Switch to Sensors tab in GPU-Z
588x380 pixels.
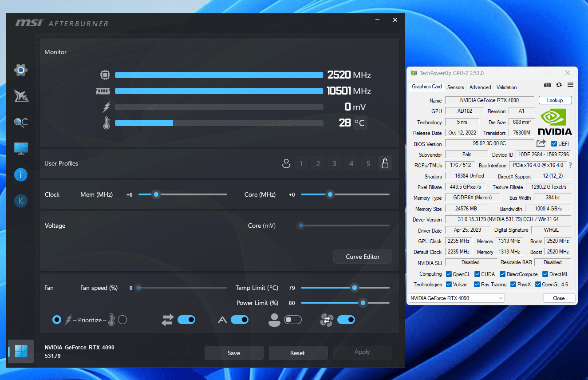(x=456, y=87)
